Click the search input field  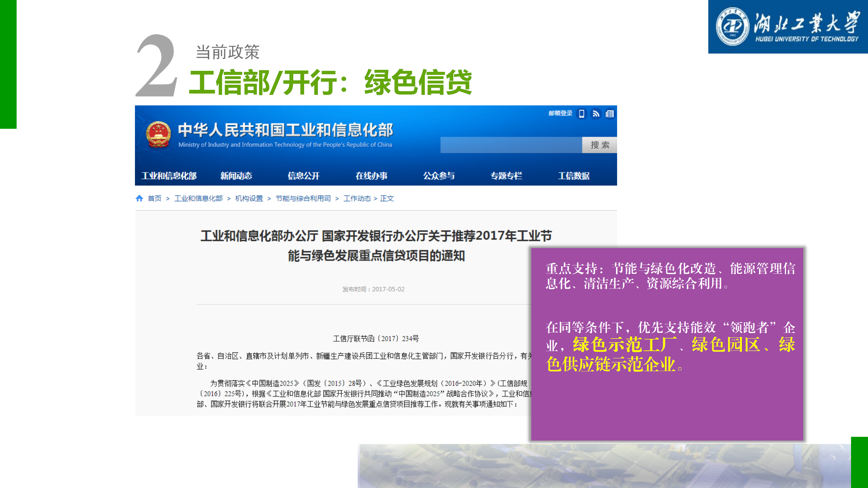511,145
